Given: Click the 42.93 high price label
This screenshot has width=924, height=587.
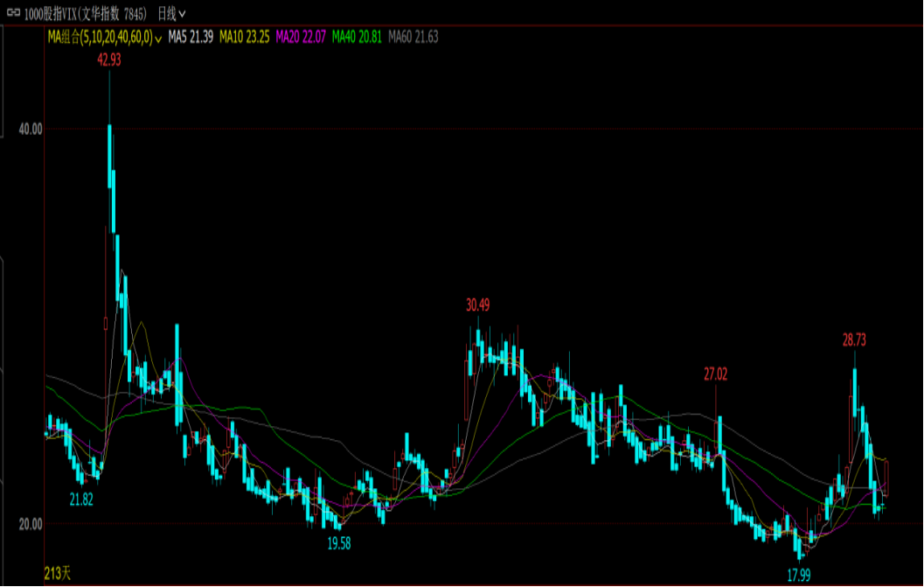Looking at the screenshot, I should (109, 59).
